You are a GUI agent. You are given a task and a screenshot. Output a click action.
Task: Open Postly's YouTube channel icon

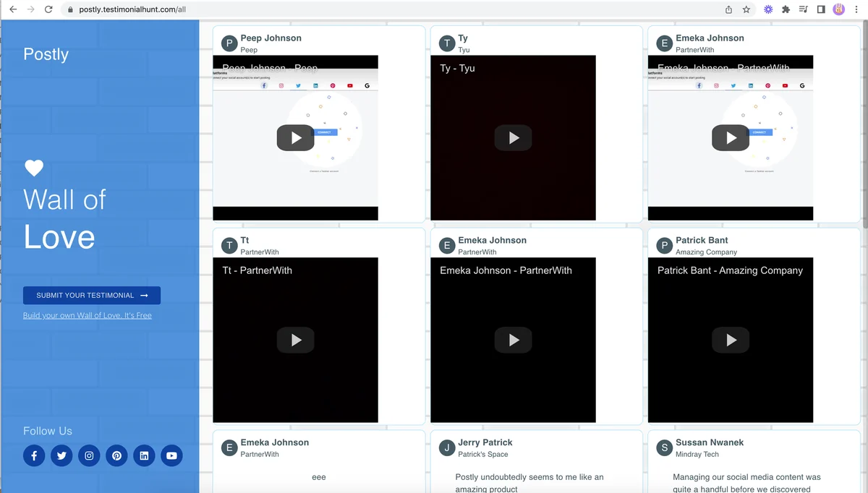click(x=171, y=455)
